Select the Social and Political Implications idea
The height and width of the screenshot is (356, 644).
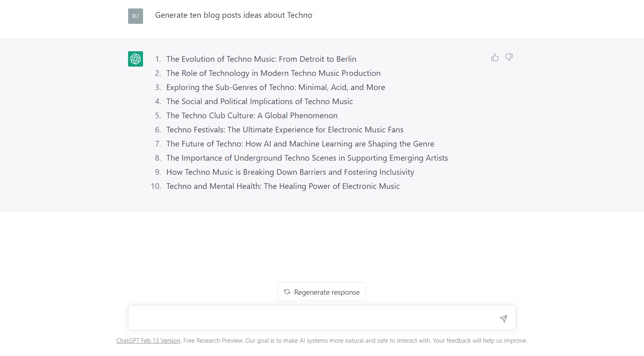coord(259,102)
